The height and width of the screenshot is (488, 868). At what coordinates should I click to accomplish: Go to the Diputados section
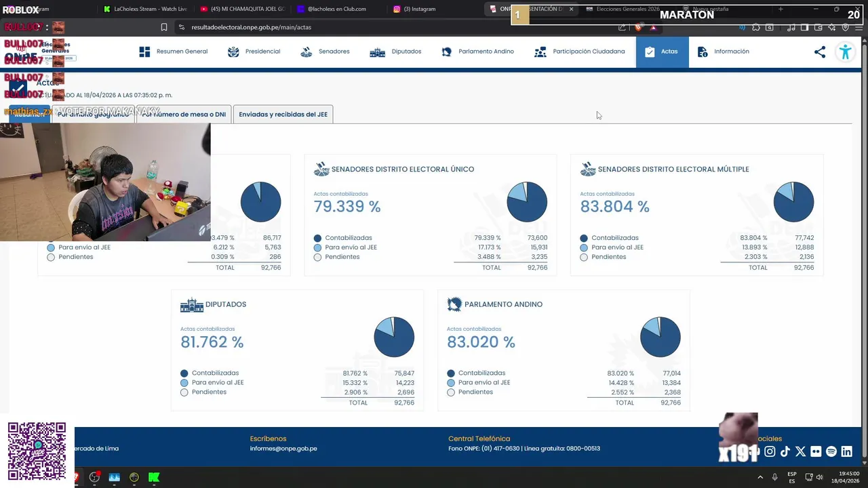click(x=395, y=52)
